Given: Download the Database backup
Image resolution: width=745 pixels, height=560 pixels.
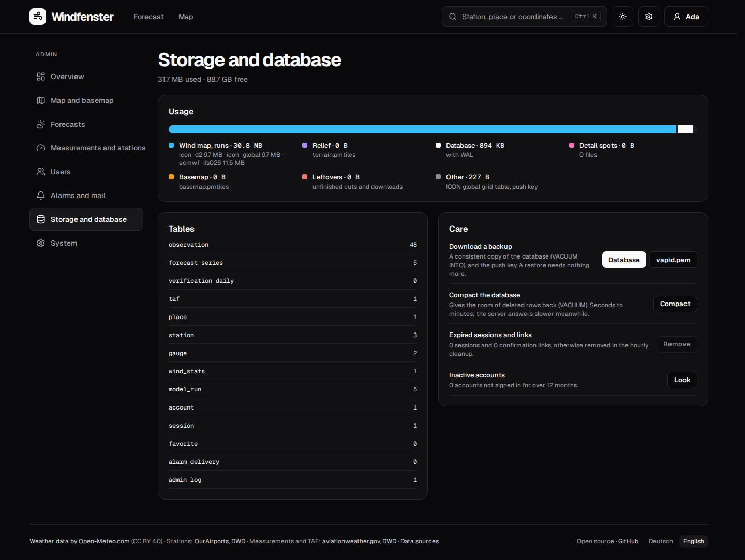Looking at the screenshot, I should pos(624,260).
